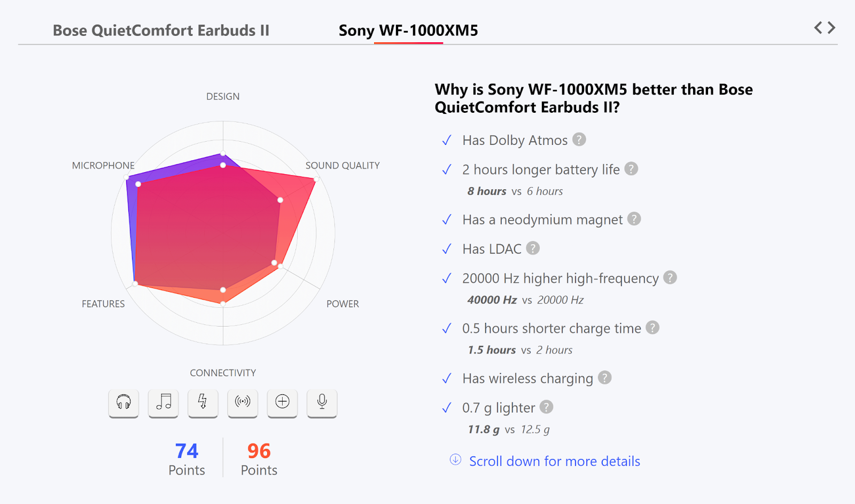Click the right chevron navigation arrow
Screen dimensions: 855x504
831,28
